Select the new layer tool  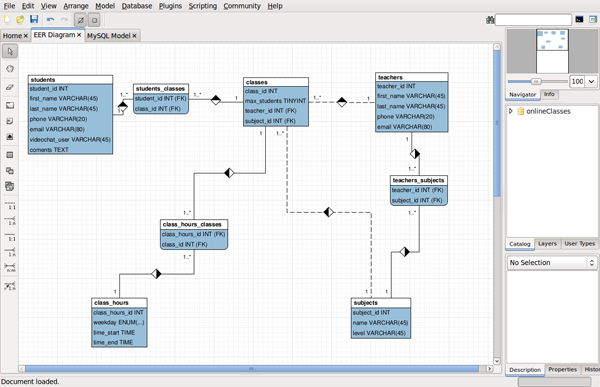click(10, 105)
